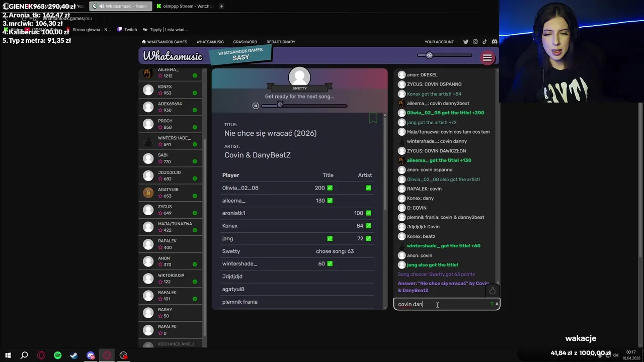Click 'Song chooser Swetty got 63 points' message
The width and height of the screenshot is (644, 362).
(436, 275)
